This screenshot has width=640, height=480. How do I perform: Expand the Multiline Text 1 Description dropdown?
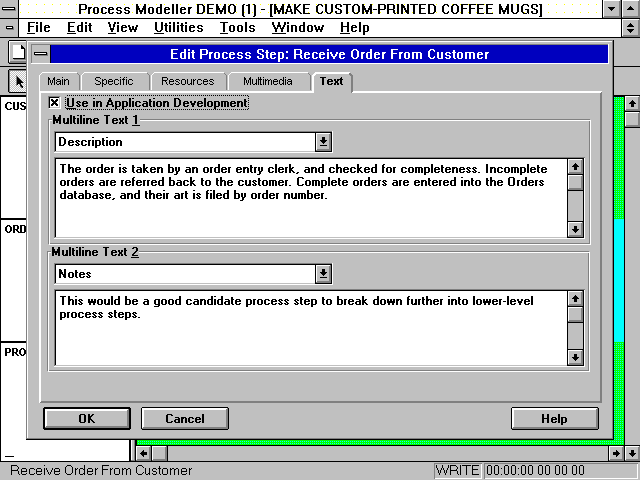tap(323, 142)
